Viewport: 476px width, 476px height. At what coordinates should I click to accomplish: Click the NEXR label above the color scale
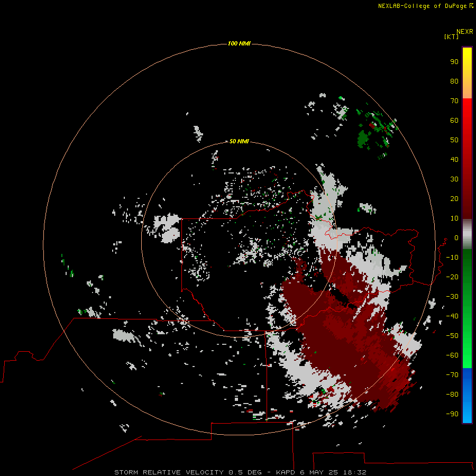coord(465,32)
